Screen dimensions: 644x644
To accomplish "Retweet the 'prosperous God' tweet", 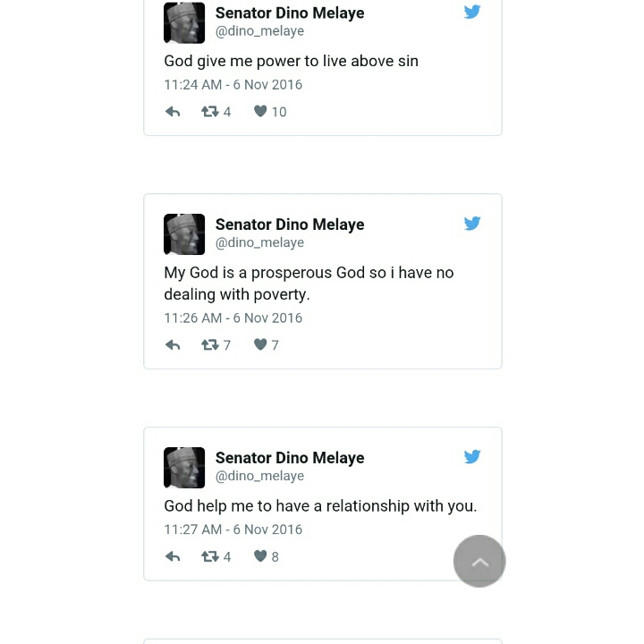I will (210, 345).
